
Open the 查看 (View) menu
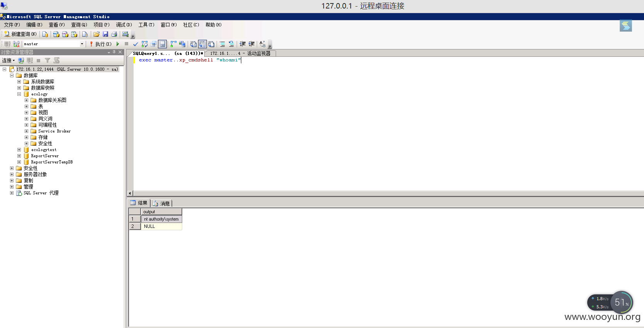[x=57, y=25]
